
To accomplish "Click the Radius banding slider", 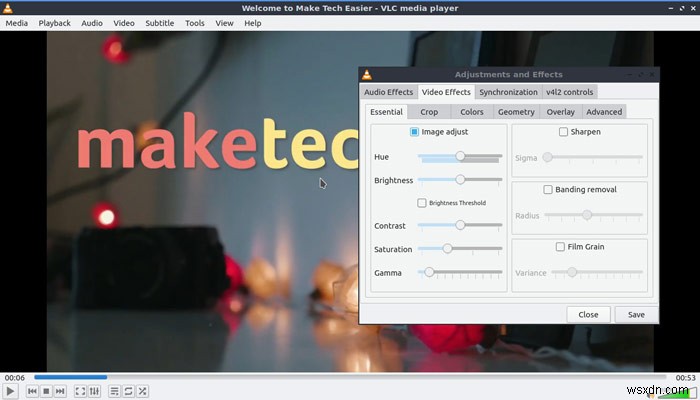I will click(593, 215).
